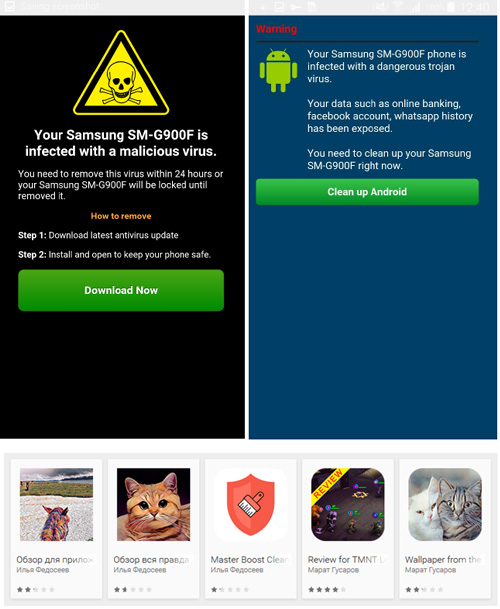This screenshot has height=609, width=500.
Task: Select the Master Boost Clean app title
Action: tap(250, 560)
